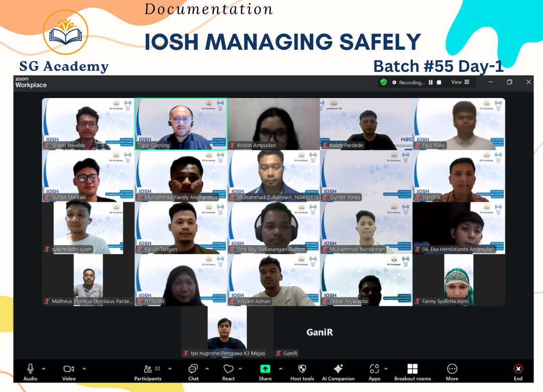Start screen sharing with green Share button
The width and height of the screenshot is (543, 392).
[x=265, y=372]
